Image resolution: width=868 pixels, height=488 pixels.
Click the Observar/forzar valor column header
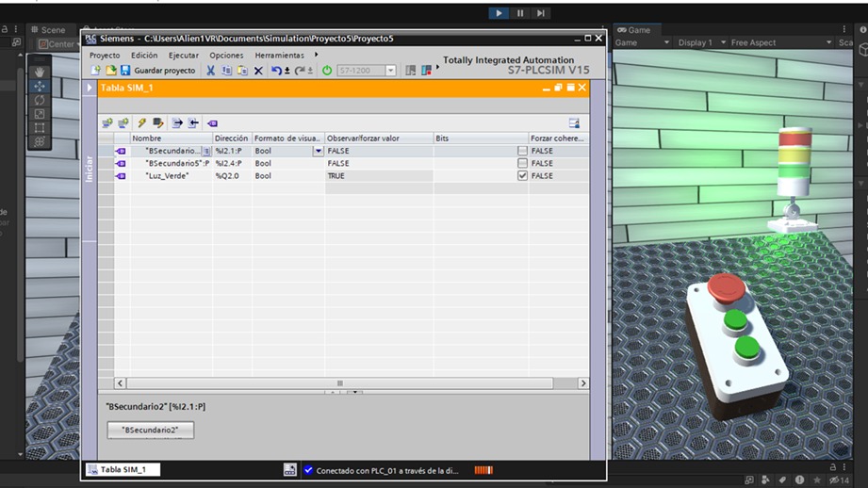[x=379, y=138]
